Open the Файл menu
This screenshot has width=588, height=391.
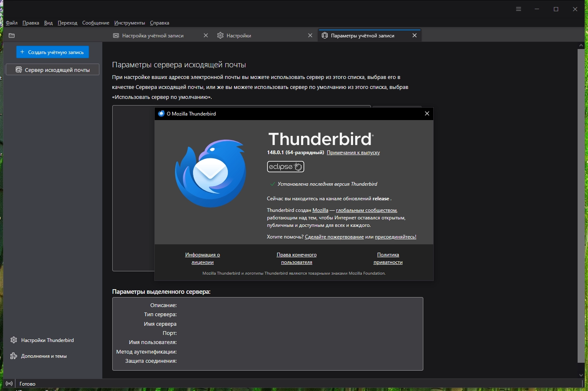click(12, 23)
